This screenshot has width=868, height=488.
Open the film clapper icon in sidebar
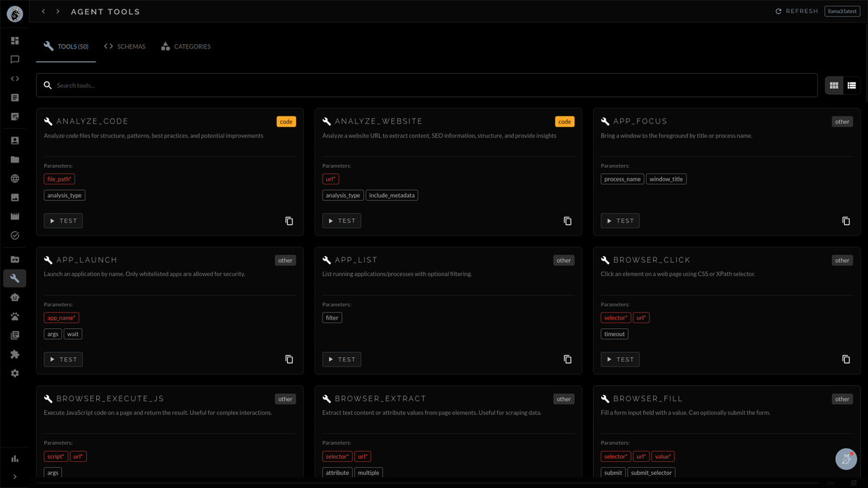(14, 216)
